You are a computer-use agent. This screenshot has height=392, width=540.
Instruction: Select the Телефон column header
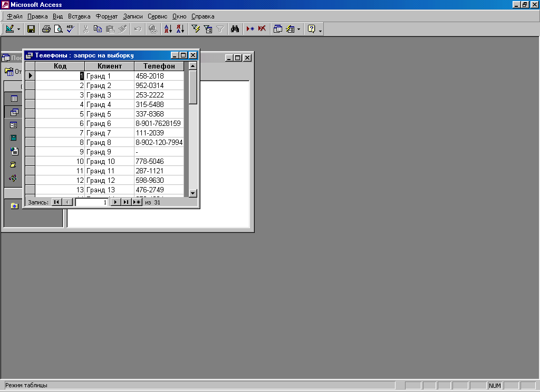(159, 66)
